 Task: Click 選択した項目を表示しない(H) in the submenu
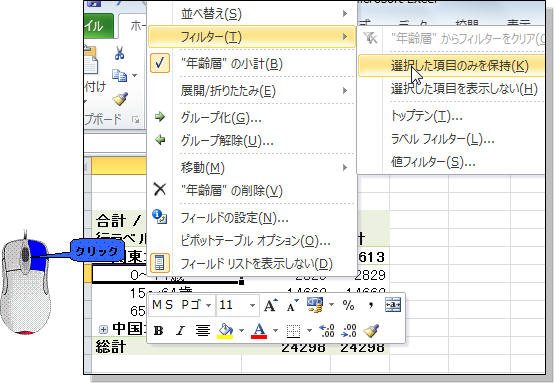point(452,89)
